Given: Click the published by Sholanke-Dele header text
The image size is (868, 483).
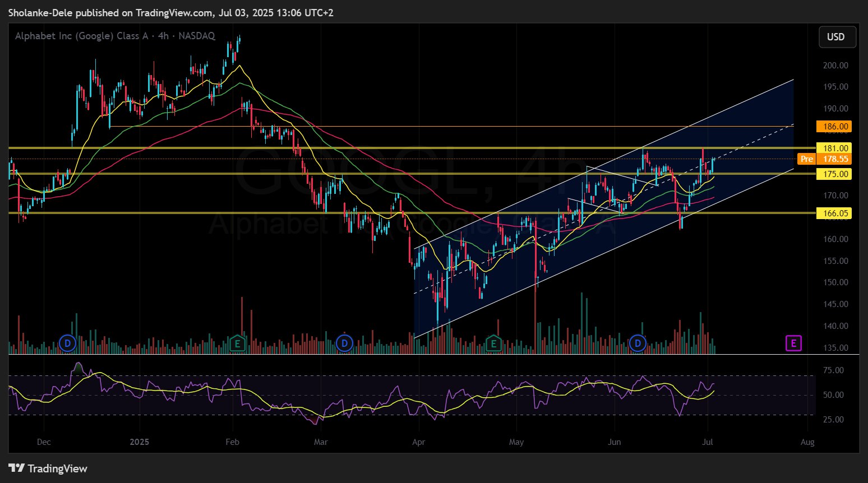Looking at the screenshot, I should [170, 12].
